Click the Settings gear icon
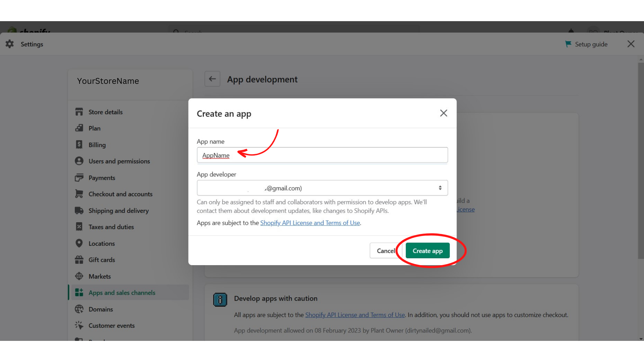This screenshot has width=644, height=362. click(x=10, y=44)
